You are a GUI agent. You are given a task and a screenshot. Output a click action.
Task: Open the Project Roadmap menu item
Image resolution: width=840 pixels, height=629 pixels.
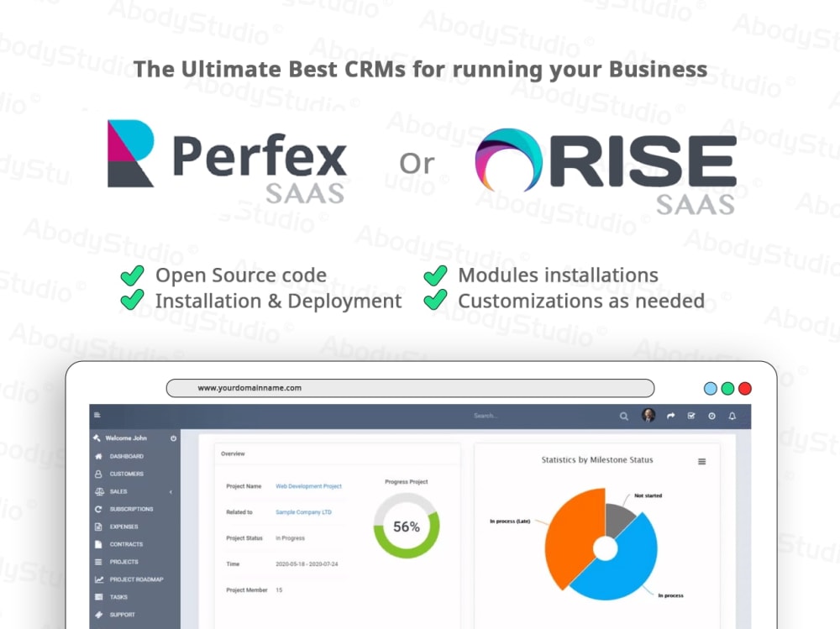click(x=135, y=579)
